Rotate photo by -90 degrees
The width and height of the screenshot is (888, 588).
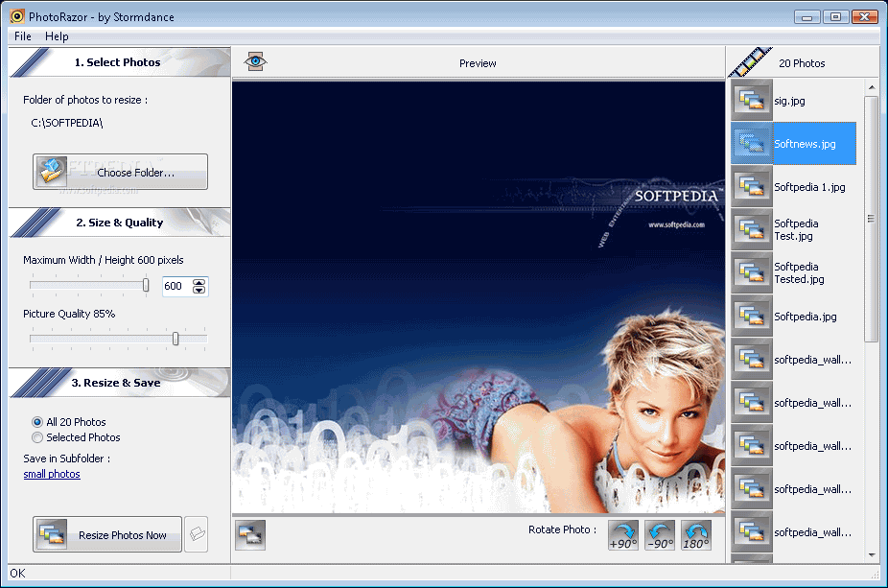pyautogui.click(x=660, y=535)
